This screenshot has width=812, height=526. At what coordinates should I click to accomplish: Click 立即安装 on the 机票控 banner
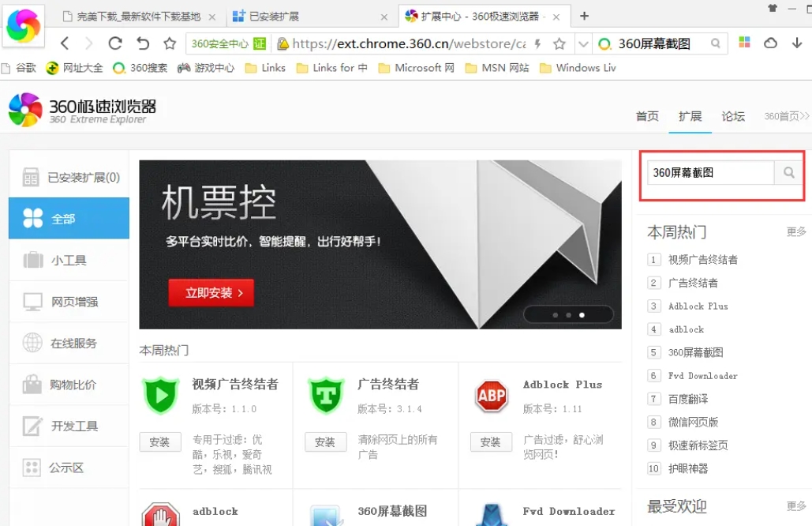[210, 292]
